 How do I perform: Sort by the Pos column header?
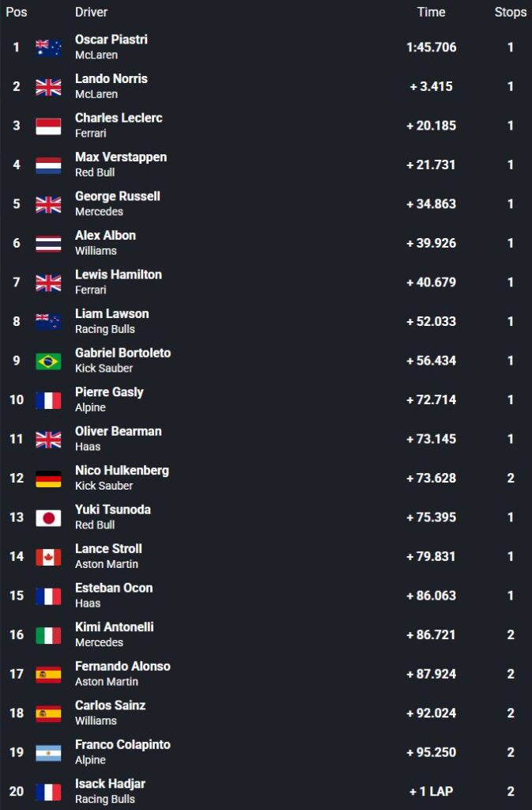click(17, 12)
